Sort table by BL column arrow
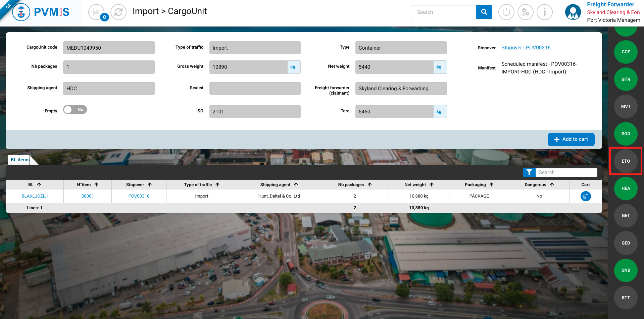 [x=39, y=185]
